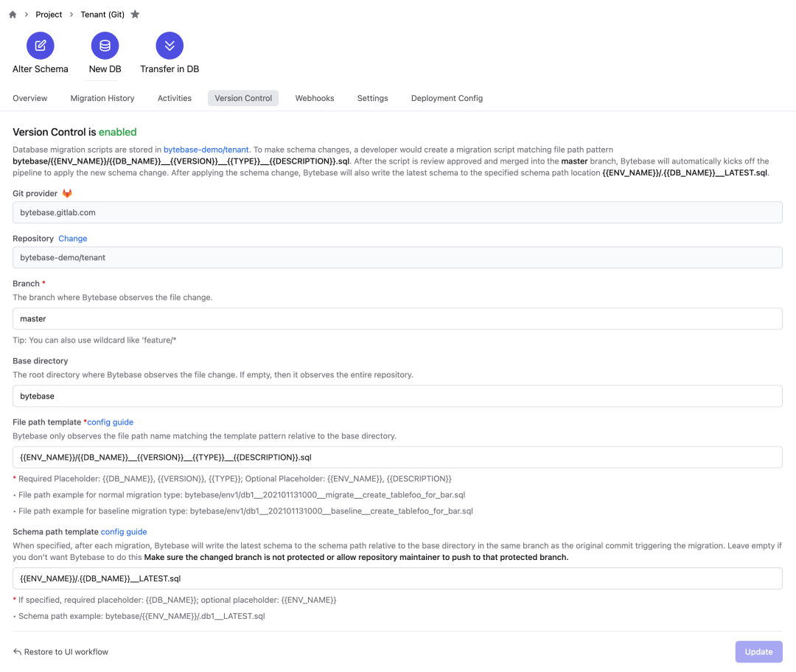Click the Restore to UI workflow arrow icon
This screenshot has height=672, width=796.
tap(17, 651)
